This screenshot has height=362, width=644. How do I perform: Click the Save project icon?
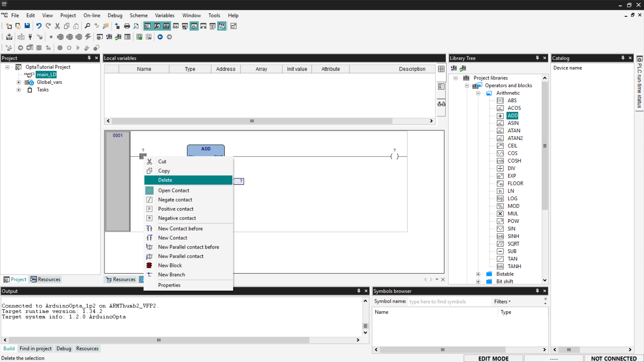[x=27, y=26]
